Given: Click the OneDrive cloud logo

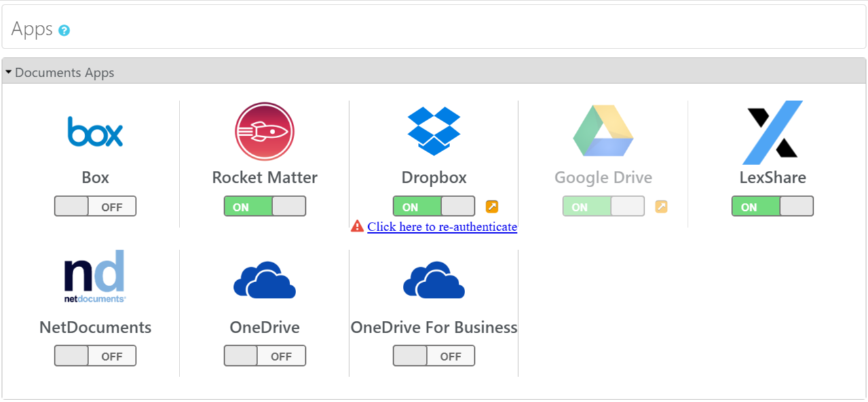Looking at the screenshot, I should [265, 280].
